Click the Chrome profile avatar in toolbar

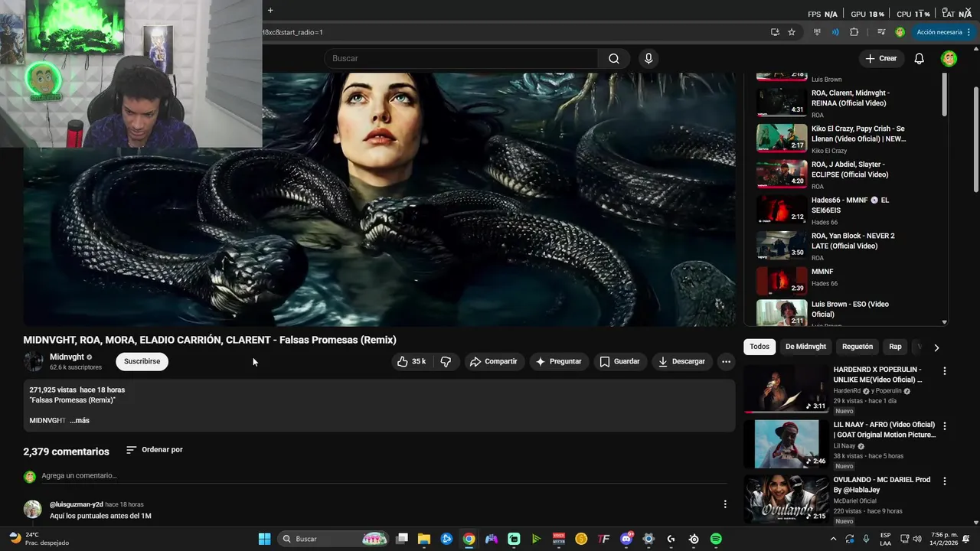coord(900,32)
